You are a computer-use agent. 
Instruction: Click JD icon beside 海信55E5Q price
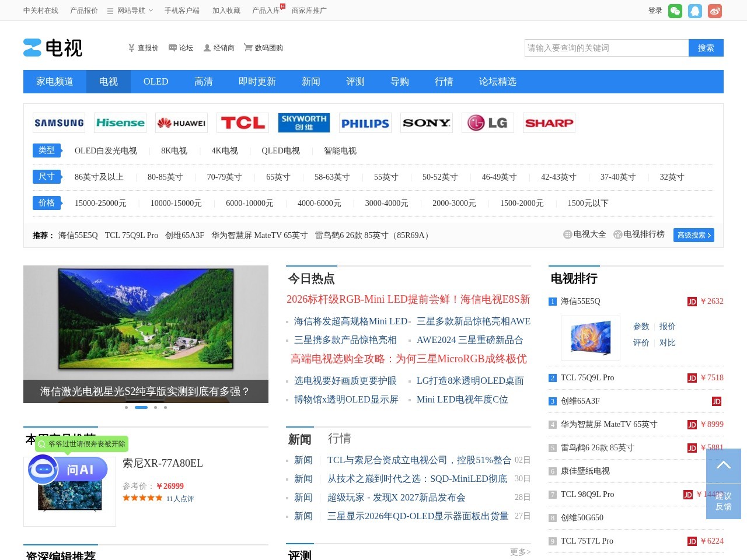[x=692, y=302]
